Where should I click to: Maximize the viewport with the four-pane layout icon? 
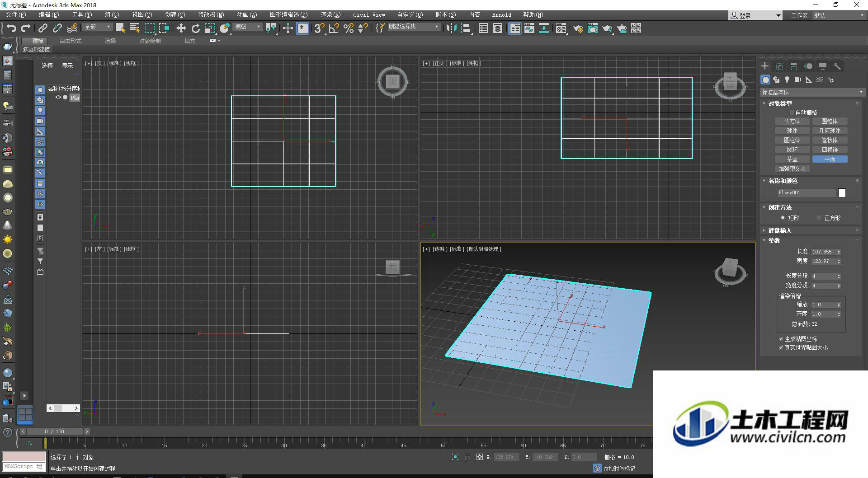[x=25, y=414]
